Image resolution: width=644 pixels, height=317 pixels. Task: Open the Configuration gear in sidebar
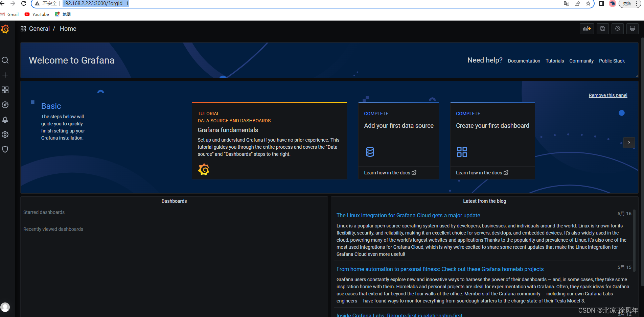click(x=5, y=135)
